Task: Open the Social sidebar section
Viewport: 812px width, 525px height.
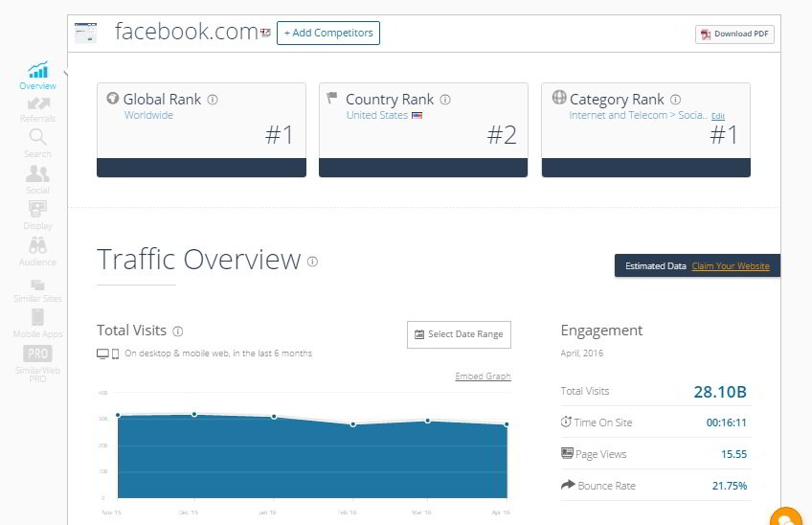Action: tap(37, 179)
